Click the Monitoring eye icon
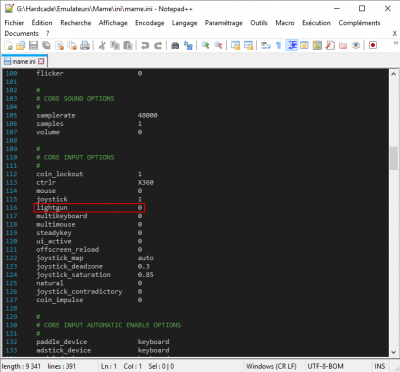 356,45
